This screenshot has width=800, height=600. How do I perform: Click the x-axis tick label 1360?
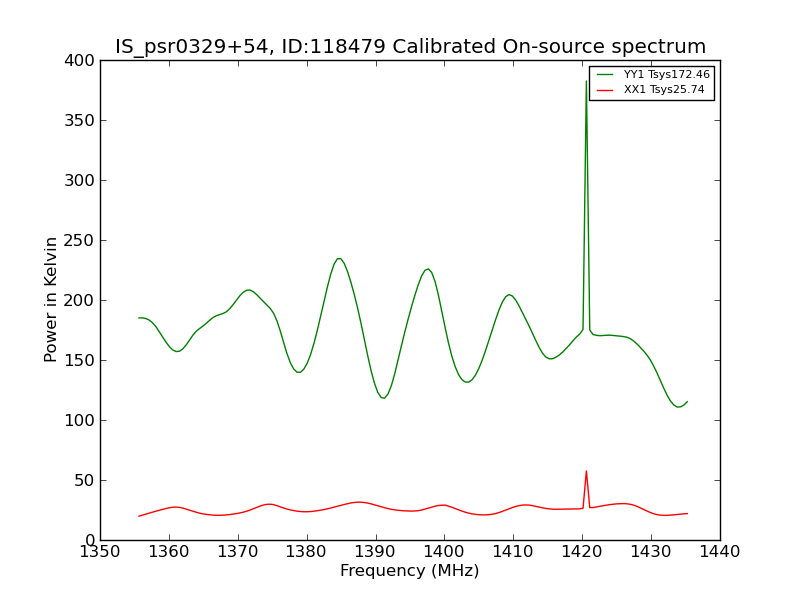pos(169,552)
